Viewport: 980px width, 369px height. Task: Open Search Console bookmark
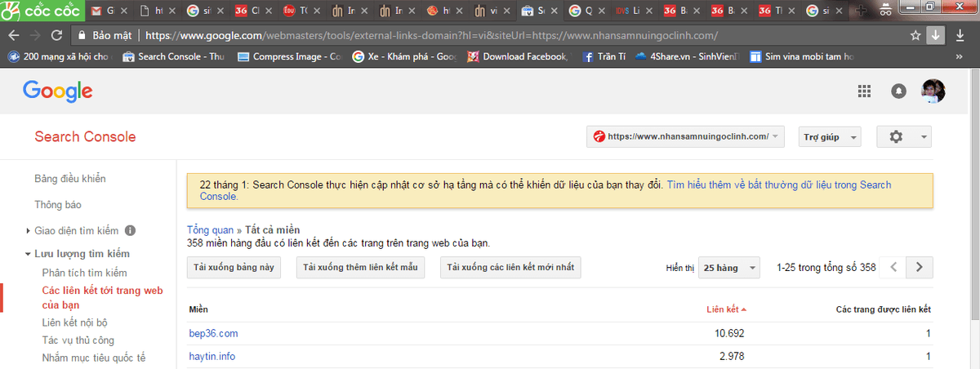tap(172, 56)
